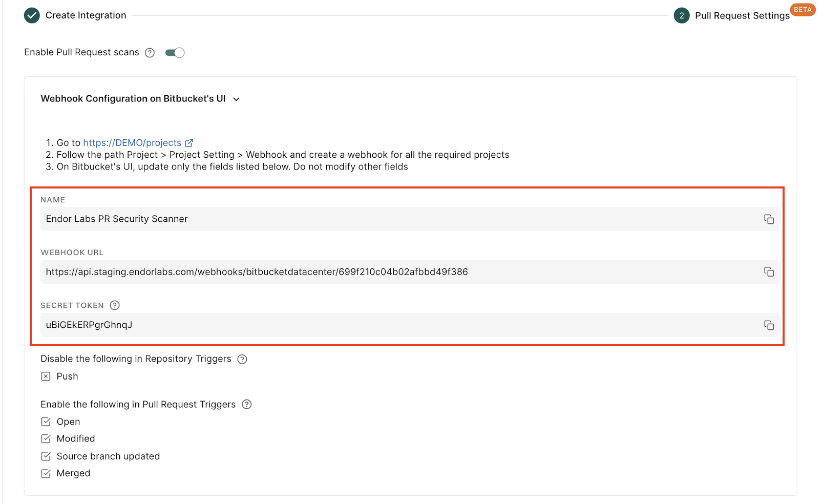Screen dimensions: 822x504
Task: Click the Pull Request Triggers help icon
Action: [246, 404]
